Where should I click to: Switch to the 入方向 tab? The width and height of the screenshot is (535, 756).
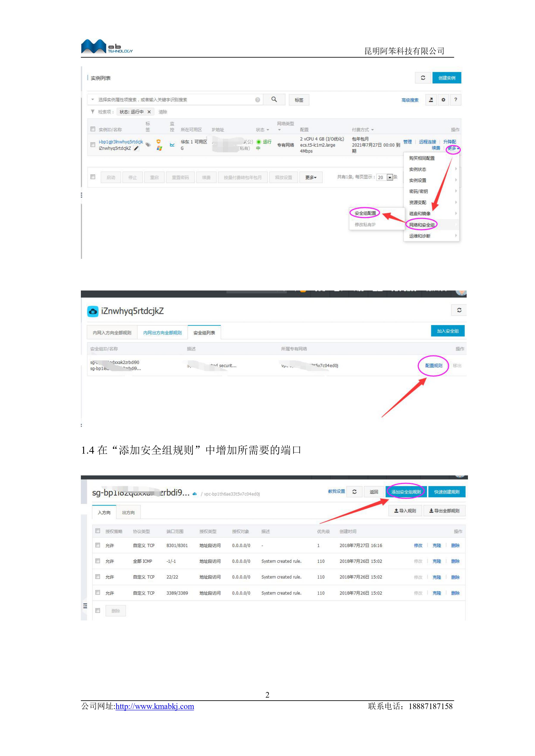click(104, 512)
